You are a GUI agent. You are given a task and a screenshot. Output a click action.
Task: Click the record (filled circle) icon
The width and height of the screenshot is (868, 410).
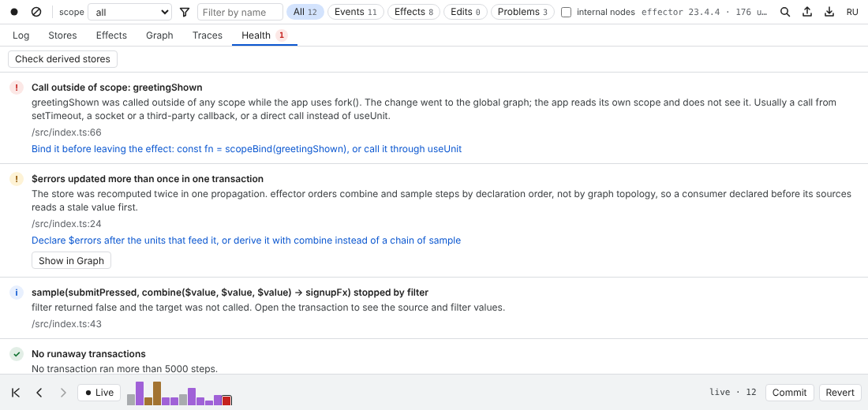tap(15, 12)
